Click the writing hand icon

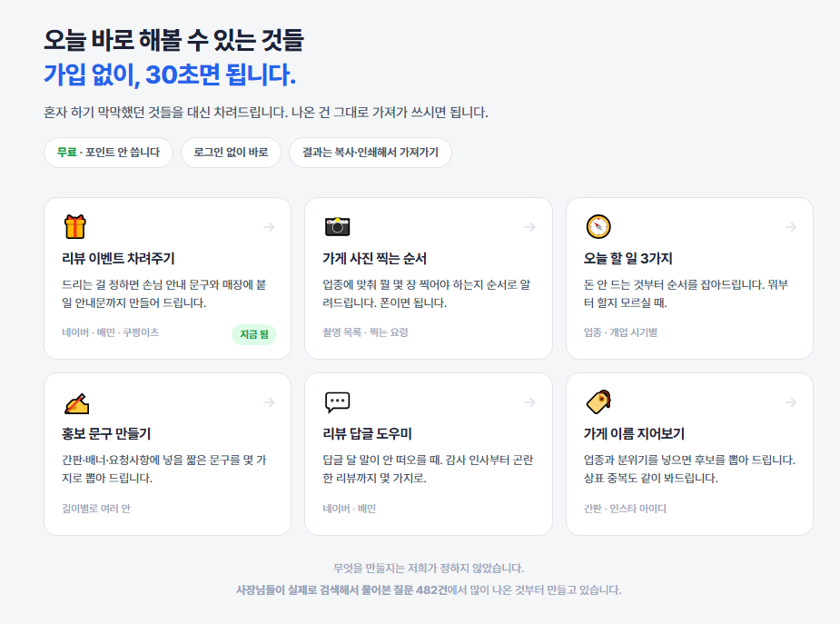pyautogui.click(x=76, y=403)
